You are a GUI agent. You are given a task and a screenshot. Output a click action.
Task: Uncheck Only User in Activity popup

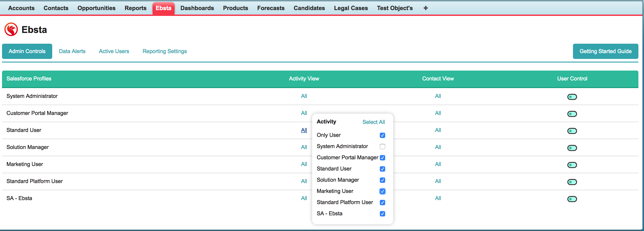point(382,135)
